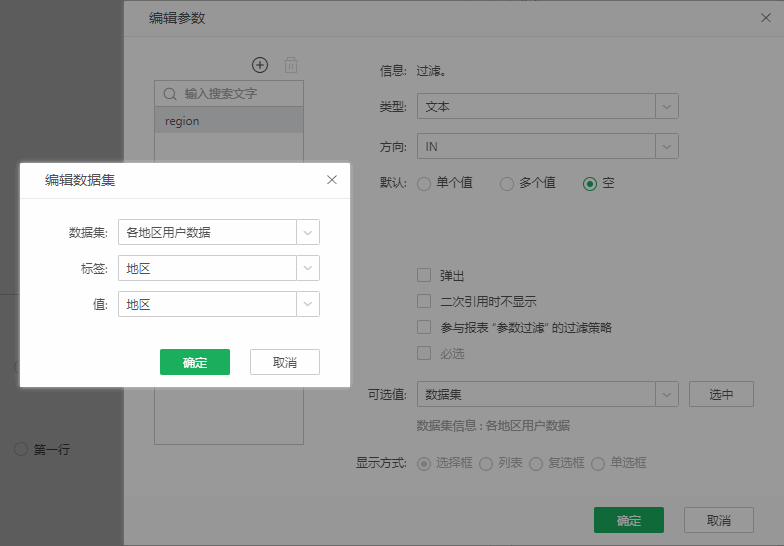Tick the 二次引用时不显示 checkbox
Viewport: 784px width, 546px height.
424,301
